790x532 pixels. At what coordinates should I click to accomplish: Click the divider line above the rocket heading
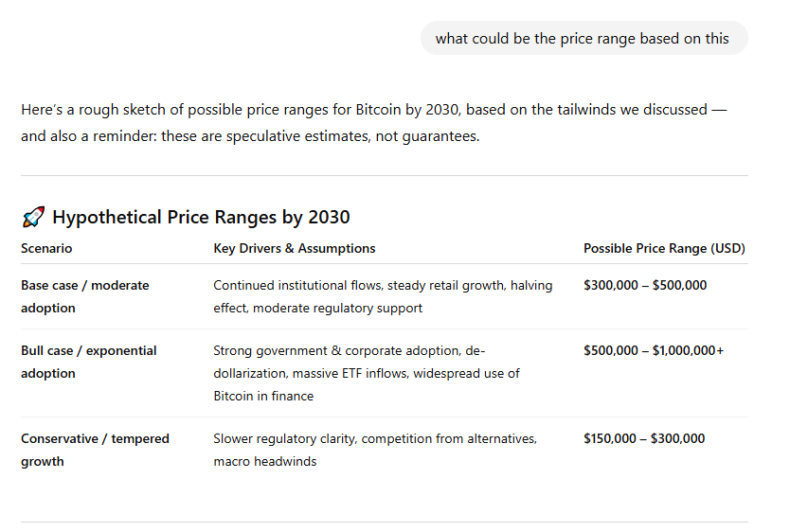pos(385,175)
